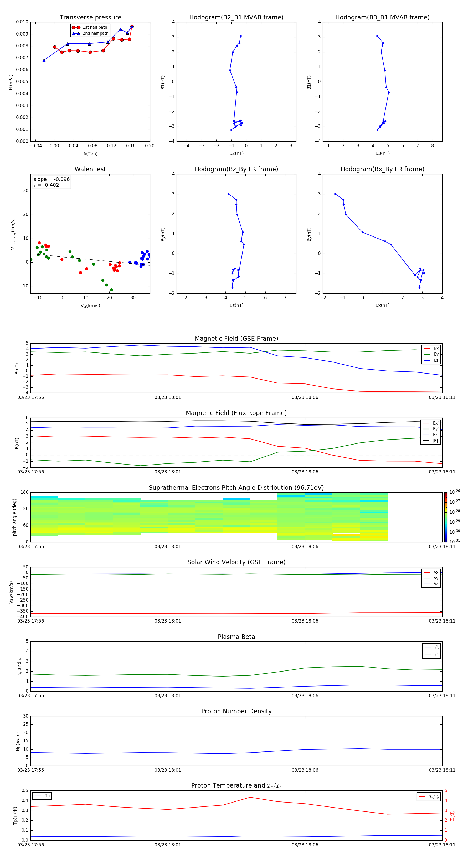This screenshot has width=473, height=868.
Task: Click the 'Hodogram(Bz_By FR frame)' title
Action: coord(236,169)
